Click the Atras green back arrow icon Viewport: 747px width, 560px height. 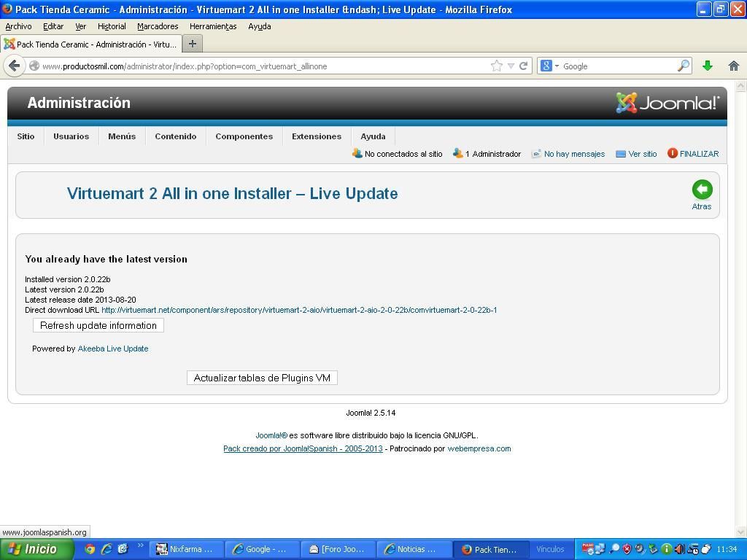pos(703,190)
